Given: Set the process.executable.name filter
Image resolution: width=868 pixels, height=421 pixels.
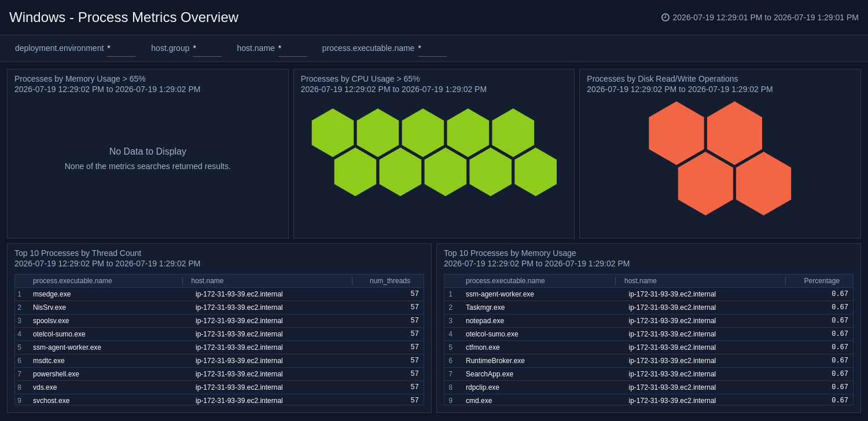Looking at the screenshot, I should 432,49.
